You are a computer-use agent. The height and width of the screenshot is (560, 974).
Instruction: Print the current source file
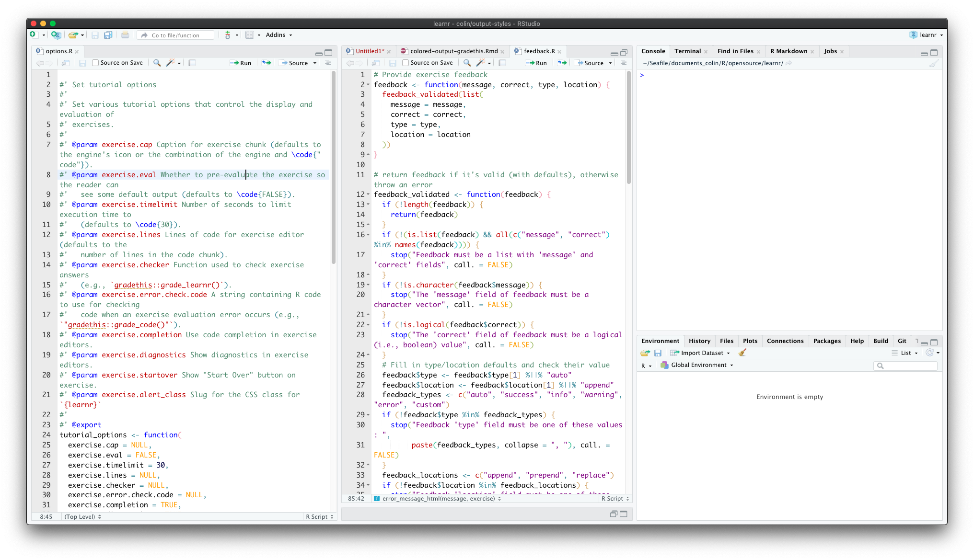click(x=125, y=34)
